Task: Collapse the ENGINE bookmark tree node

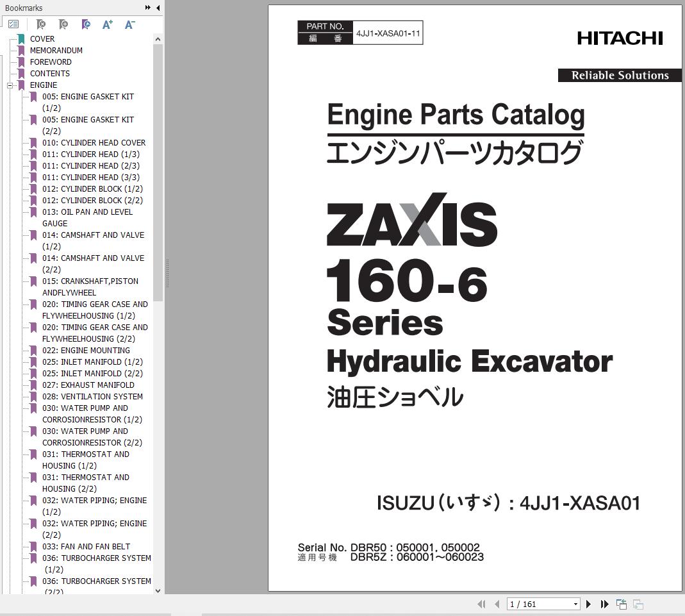Action: pyautogui.click(x=10, y=85)
